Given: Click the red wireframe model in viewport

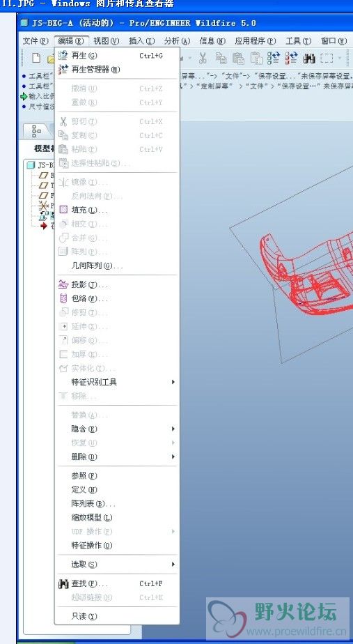Looking at the screenshot, I should pyautogui.click(x=306, y=275).
